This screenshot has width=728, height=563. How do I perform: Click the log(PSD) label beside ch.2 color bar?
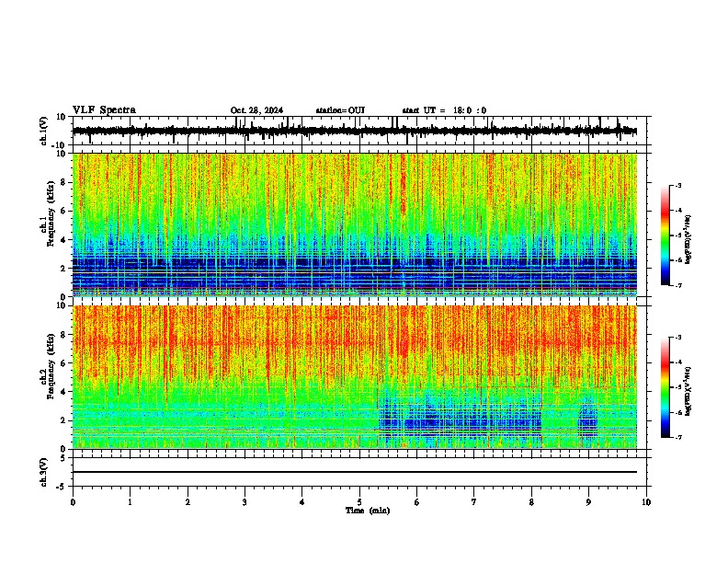pyautogui.click(x=688, y=391)
